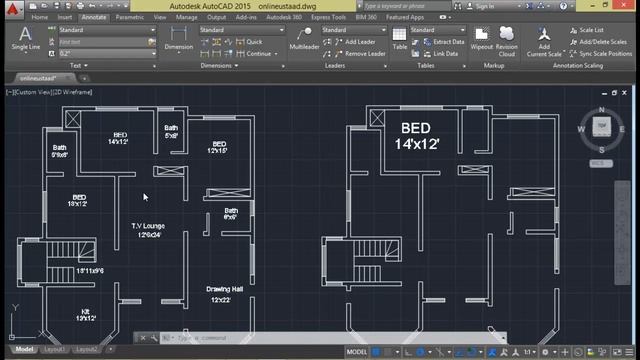640x360 pixels.
Task: Switch to the Manage ribbon tab
Action: pos(187,17)
